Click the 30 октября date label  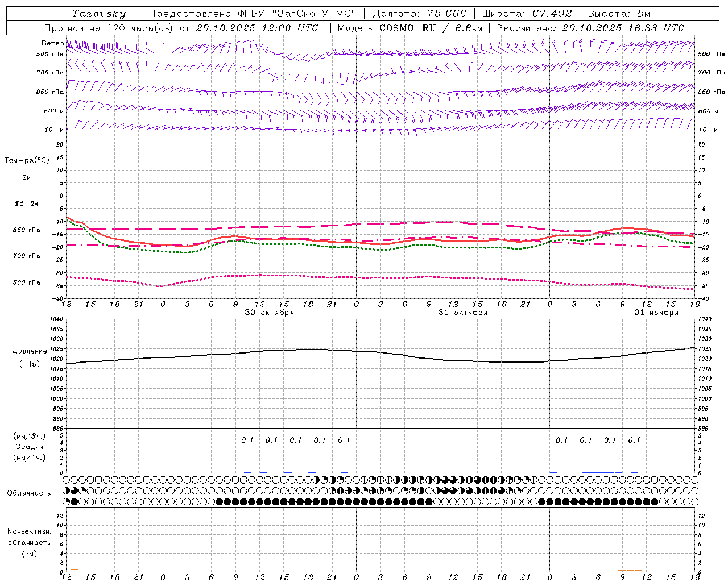click(x=270, y=313)
